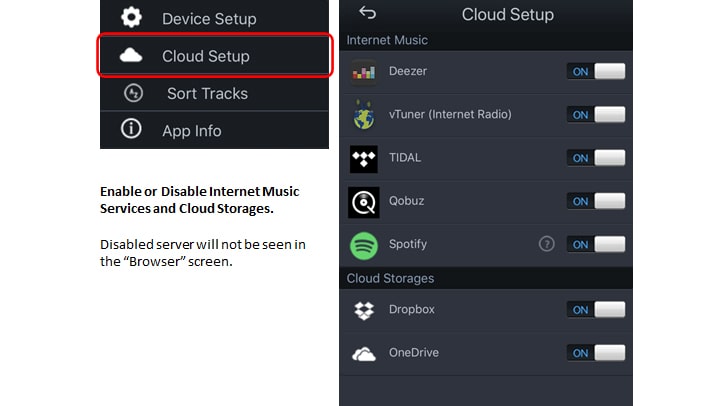Open the Cloud Setup menu item
Image resolution: width=725 pixels, height=406 pixels.
pos(215,55)
